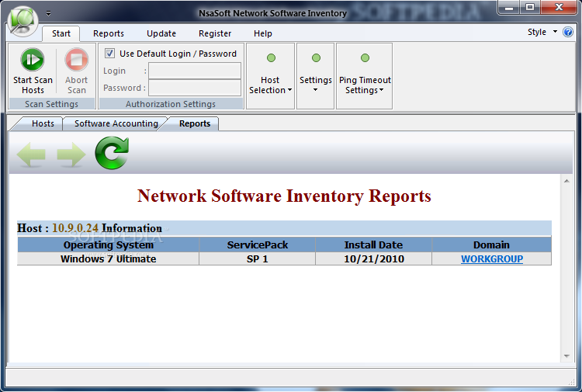Toggle Use Default Login / Password checkbox
This screenshot has height=392, width=582.
click(x=109, y=53)
